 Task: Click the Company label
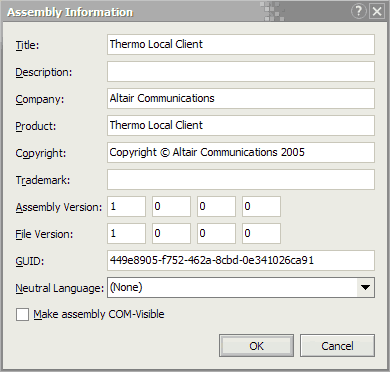[x=40, y=100]
